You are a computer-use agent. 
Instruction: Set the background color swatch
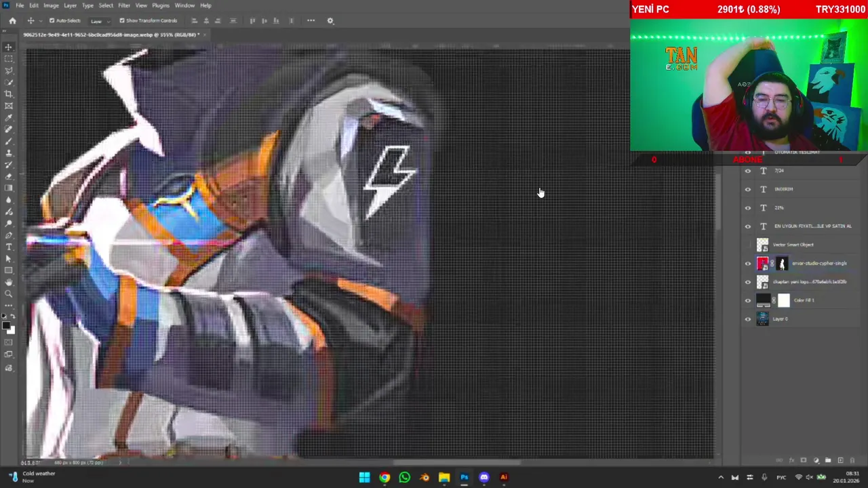pos(12,331)
